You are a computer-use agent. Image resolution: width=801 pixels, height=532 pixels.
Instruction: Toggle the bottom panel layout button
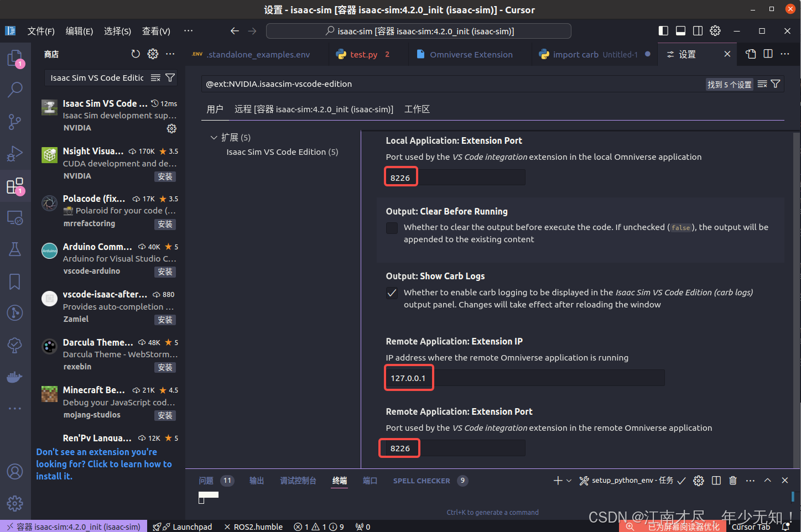(681, 31)
